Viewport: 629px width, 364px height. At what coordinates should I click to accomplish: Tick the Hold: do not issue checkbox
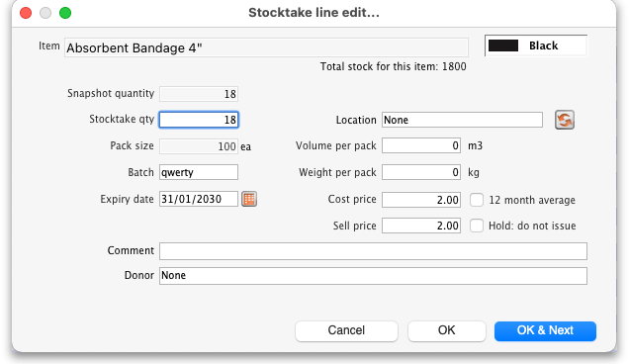pyautogui.click(x=476, y=226)
